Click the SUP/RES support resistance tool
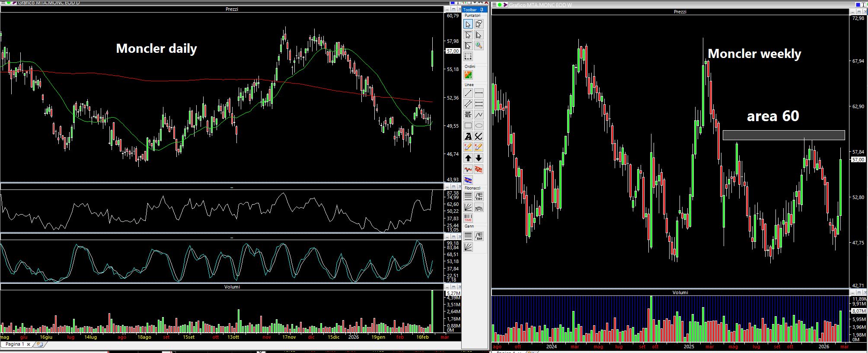Screen dimensions: 868x353 coord(468,115)
